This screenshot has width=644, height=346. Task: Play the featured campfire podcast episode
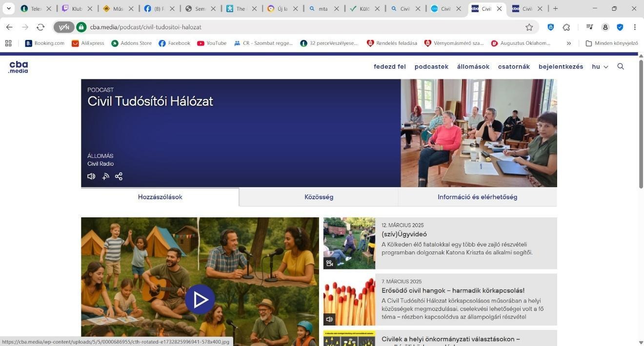(x=200, y=299)
